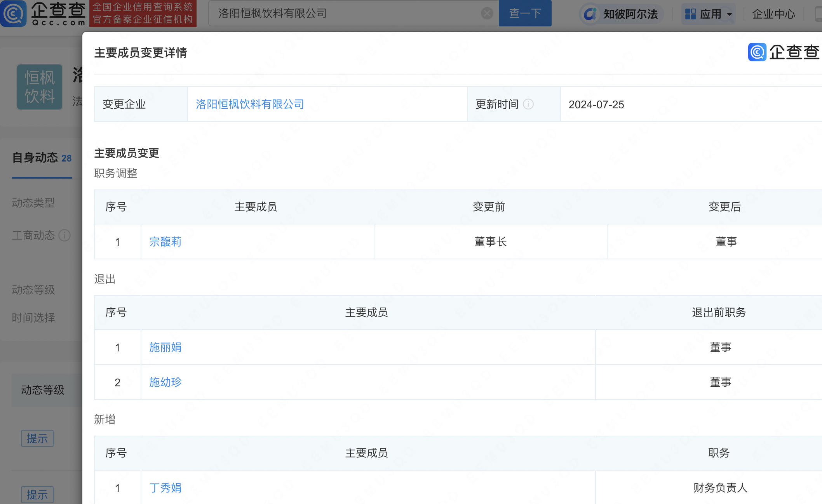Open member link 丁秀娟
Screen dimensions: 822x504
[165, 488]
